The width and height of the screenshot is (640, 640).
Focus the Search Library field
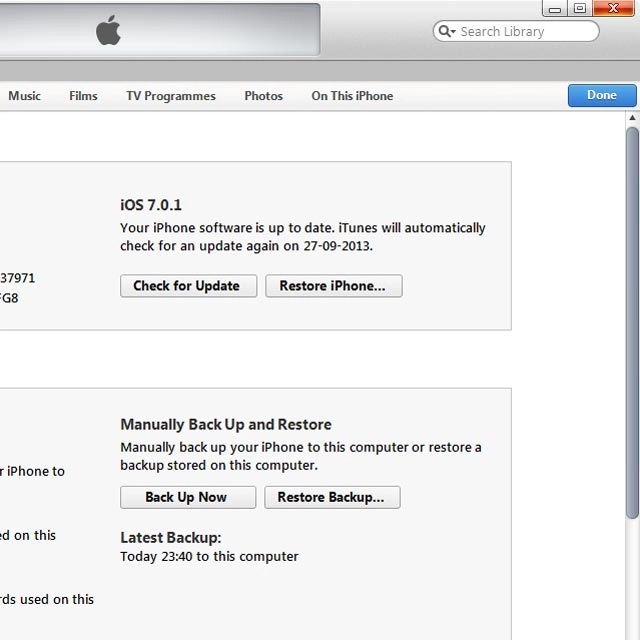525,32
